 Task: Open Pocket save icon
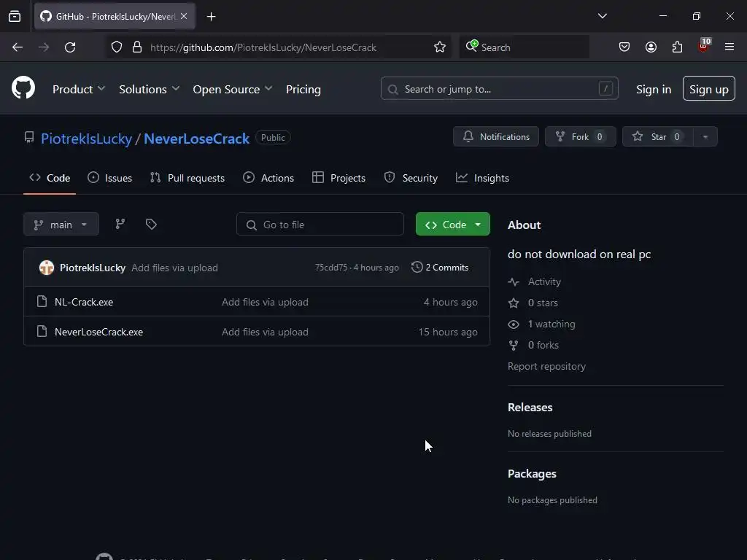(x=624, y=47)
